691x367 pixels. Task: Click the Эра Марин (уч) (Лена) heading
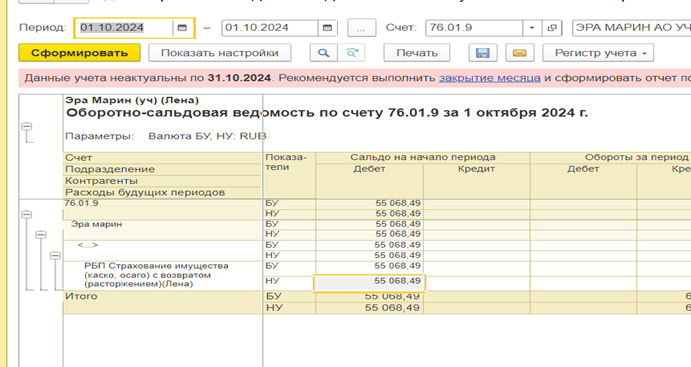point(132,100)
